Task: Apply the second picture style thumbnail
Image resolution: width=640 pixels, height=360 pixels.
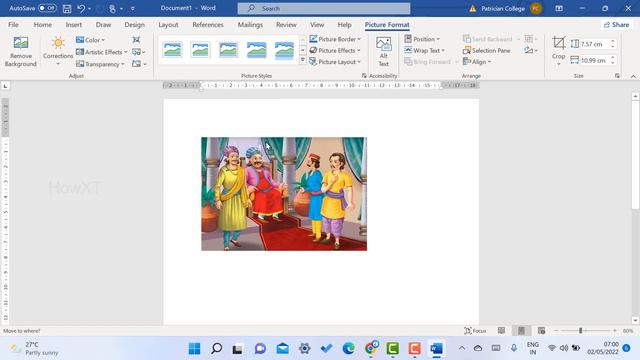Action: pos(200,50)
